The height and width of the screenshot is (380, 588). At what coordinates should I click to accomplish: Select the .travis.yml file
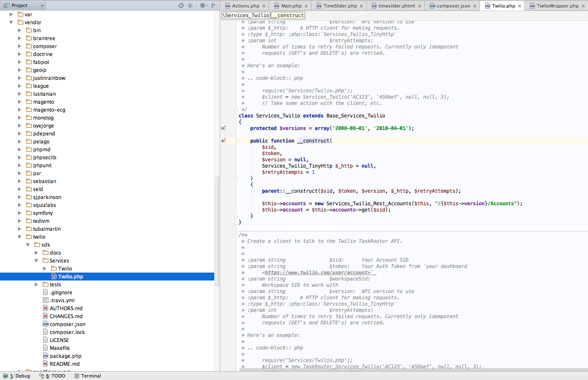pyautogui.click(x=62, y=301)
